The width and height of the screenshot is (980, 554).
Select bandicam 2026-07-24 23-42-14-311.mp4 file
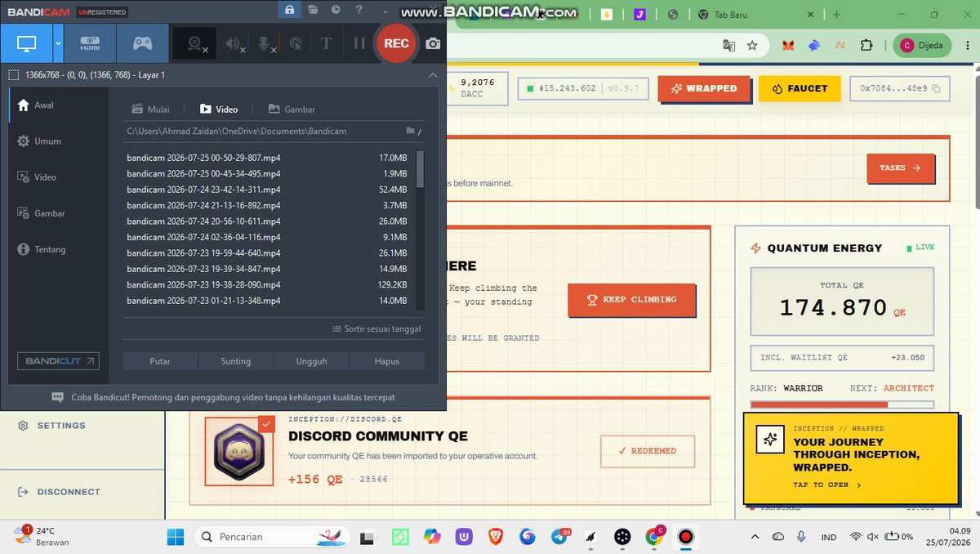[267, 190]
